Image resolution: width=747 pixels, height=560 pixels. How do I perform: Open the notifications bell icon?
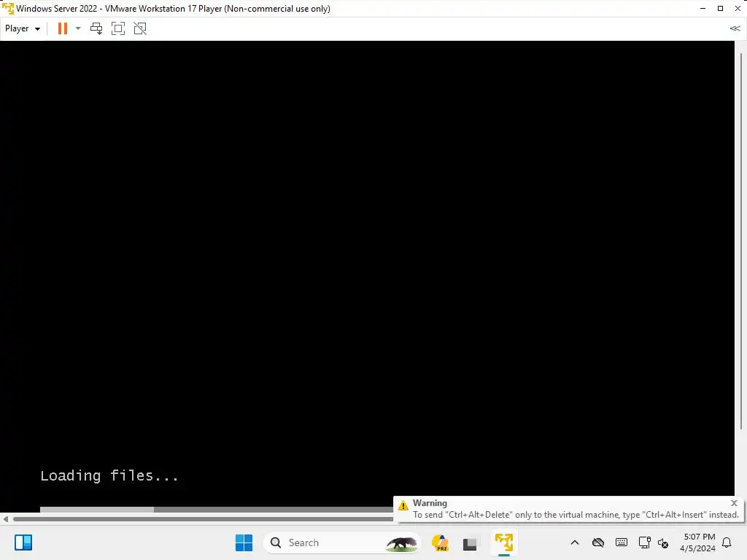click(x=727, y=542)
